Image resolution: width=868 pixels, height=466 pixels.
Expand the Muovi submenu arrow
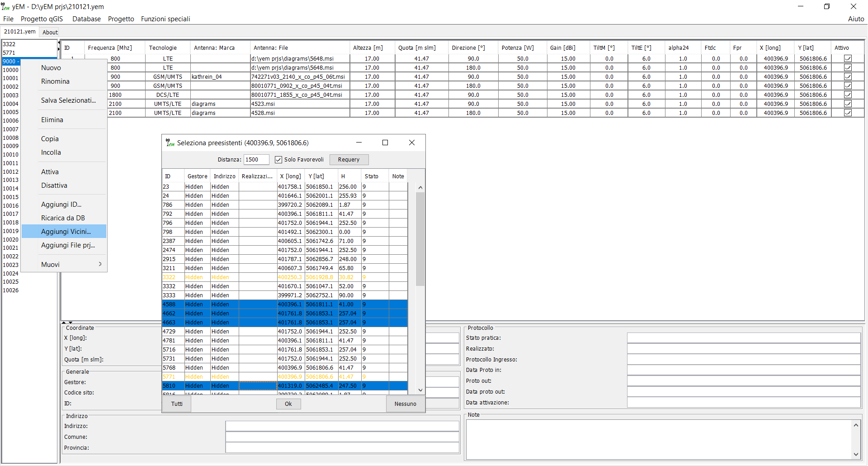100,264
